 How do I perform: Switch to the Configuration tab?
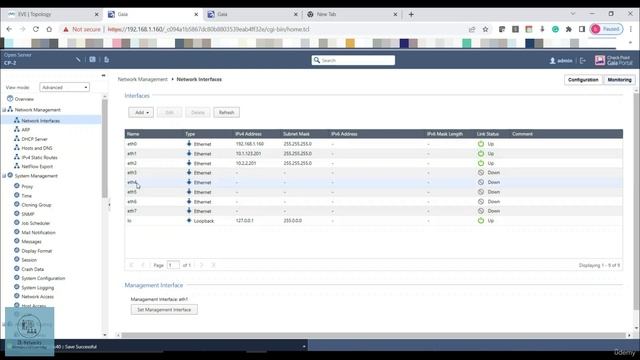tap(583, 80)
